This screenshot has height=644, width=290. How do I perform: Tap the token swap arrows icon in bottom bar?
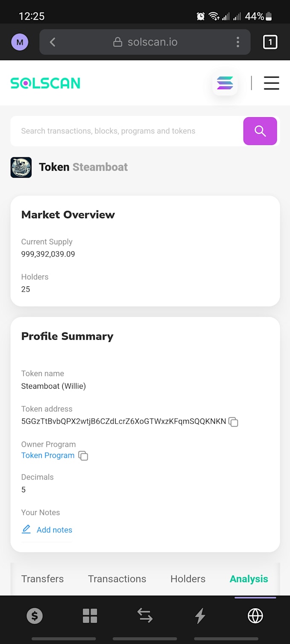[x=145, y=615]
